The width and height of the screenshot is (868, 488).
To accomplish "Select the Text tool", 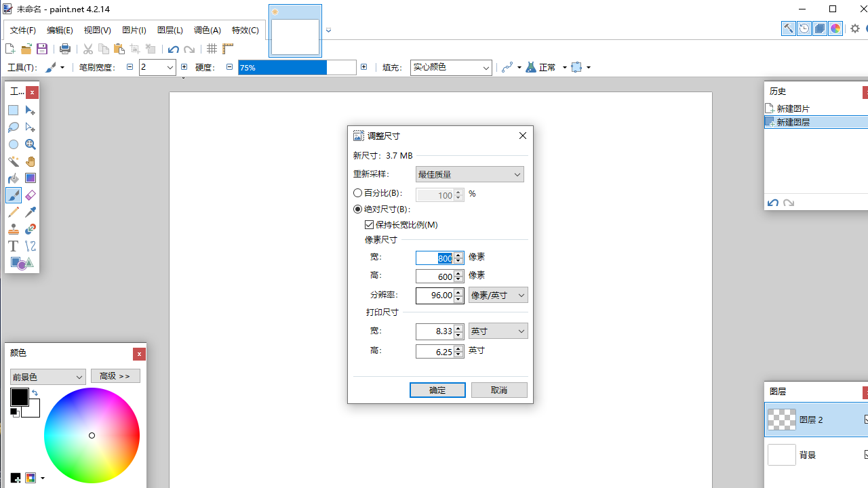I will pos(13,246).
